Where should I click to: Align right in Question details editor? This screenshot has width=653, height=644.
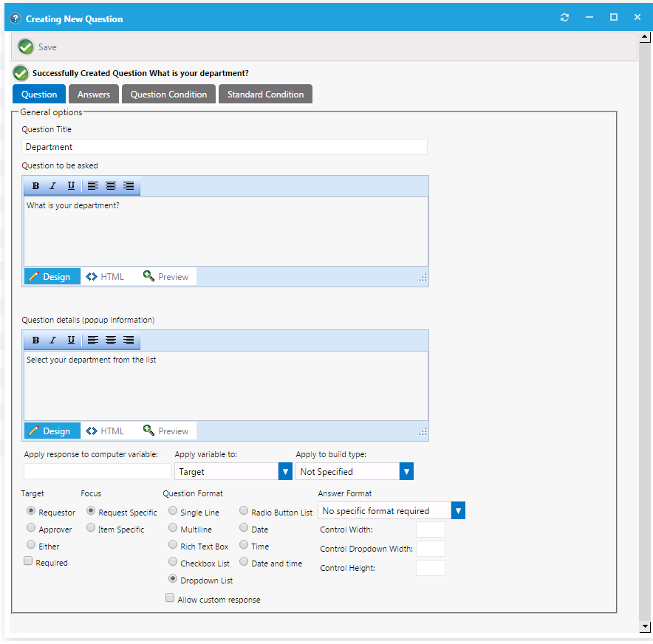[x=129, y=340]
